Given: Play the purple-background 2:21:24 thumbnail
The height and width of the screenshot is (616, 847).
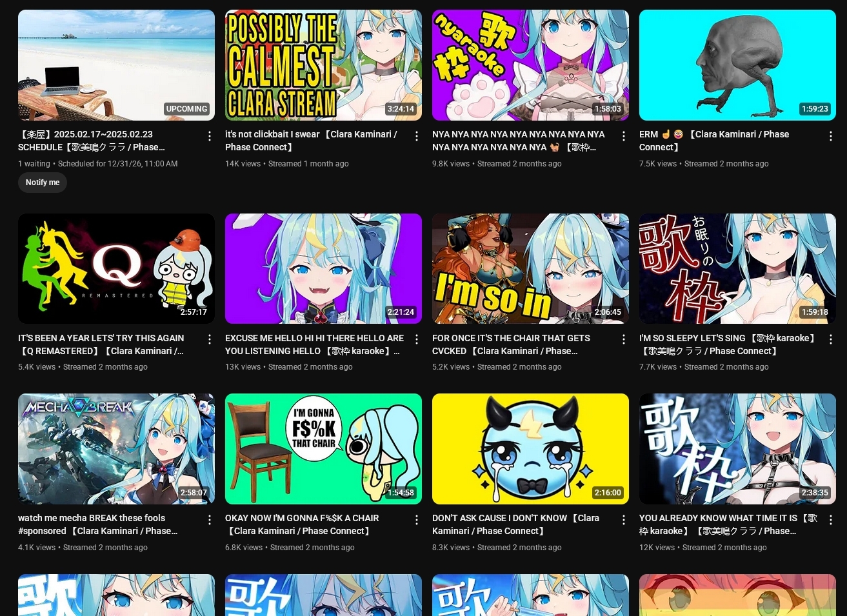Looking at the screenshot, I should 323,268.
